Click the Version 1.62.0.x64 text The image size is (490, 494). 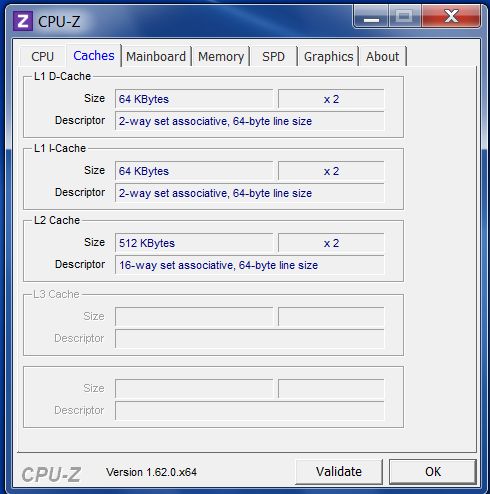(151, 472)
